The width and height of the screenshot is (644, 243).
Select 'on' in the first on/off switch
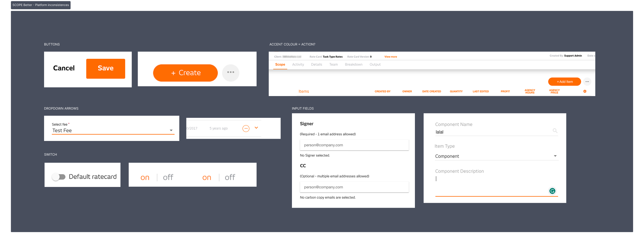[x=145, y=178]
